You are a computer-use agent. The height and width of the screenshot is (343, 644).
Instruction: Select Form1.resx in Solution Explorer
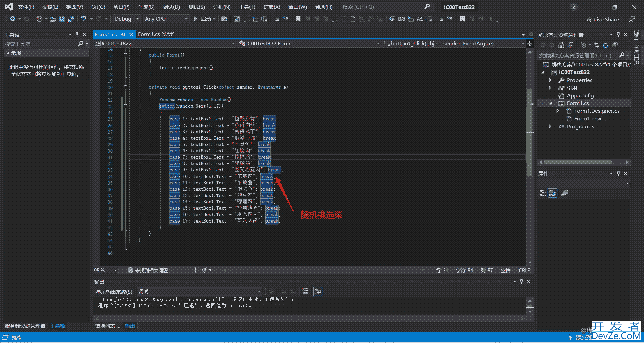coord(587,118)
